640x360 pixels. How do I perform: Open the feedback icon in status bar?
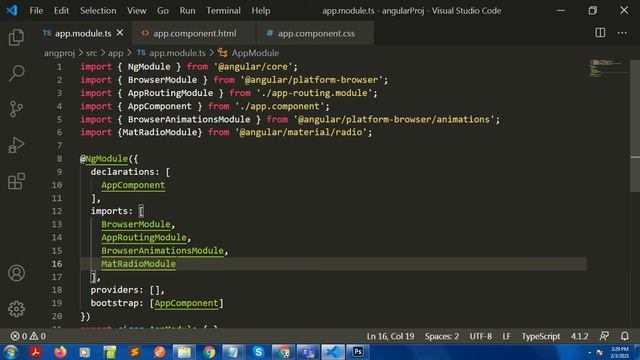604,336
